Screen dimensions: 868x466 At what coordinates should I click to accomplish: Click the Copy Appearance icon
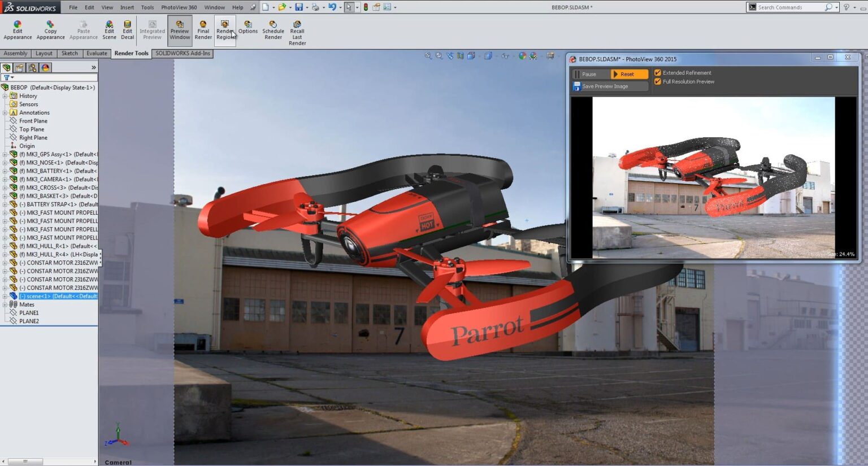pyautogui.click(x=50, y=30)
